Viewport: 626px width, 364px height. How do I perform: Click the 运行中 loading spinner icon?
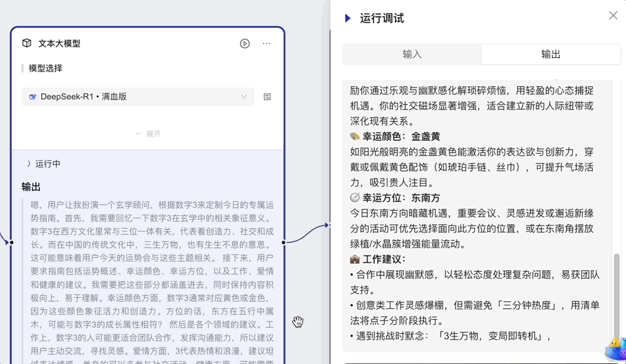point(28,164)
